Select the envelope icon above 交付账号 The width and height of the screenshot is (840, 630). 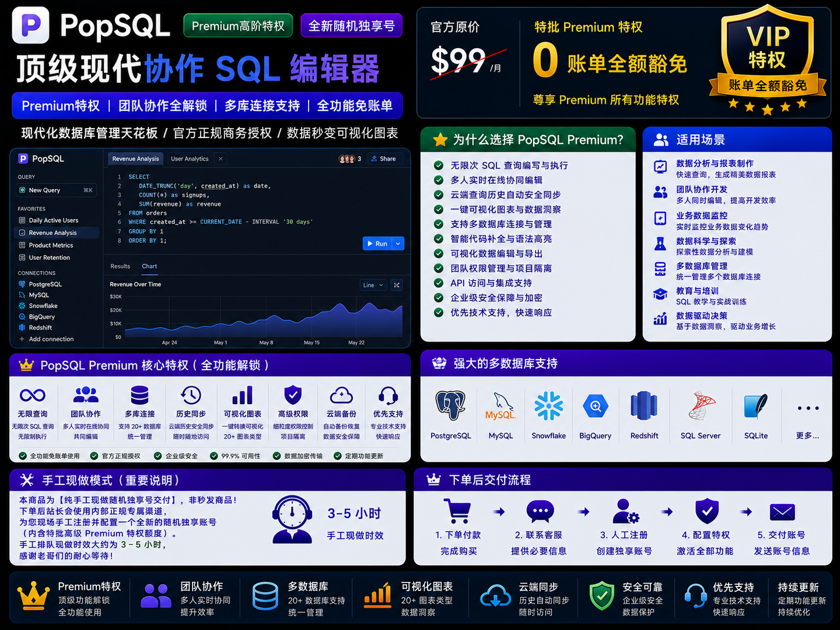(x=782, y=512)
